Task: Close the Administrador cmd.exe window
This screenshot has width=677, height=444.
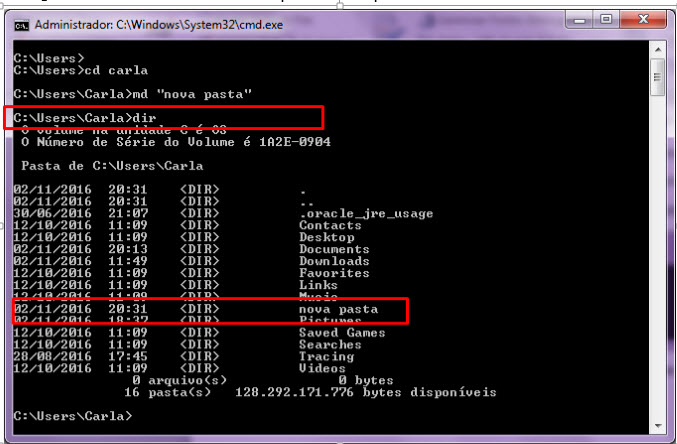Action: [643, 20]
